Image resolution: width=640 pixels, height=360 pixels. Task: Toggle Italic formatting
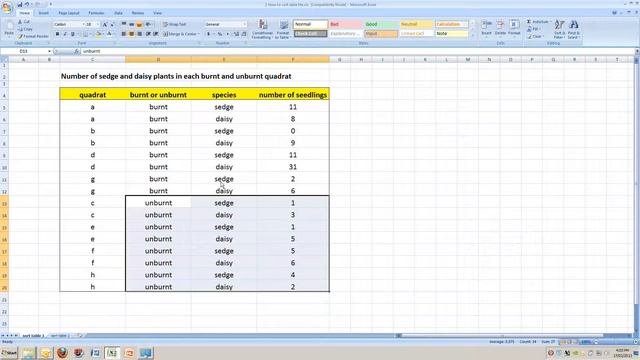point(65,34)
